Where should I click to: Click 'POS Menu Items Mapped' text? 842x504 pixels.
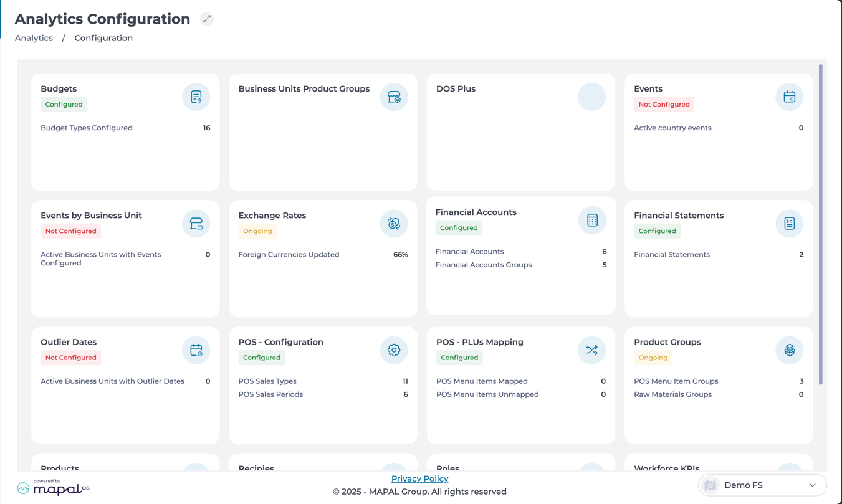[482, 381]
